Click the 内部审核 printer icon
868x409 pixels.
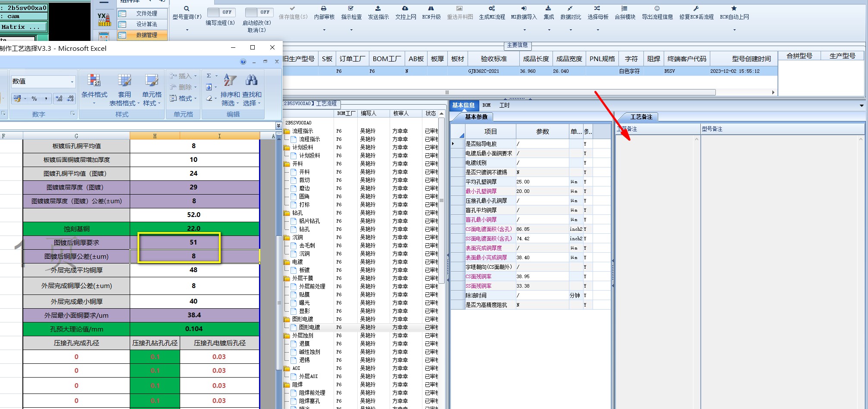pyautogui.click(x=324, y=9)
